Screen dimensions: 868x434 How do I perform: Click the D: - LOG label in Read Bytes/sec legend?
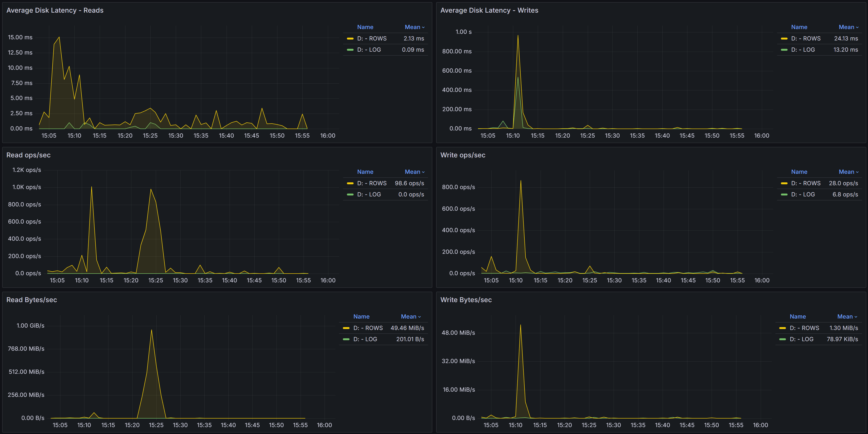point(365,339)
